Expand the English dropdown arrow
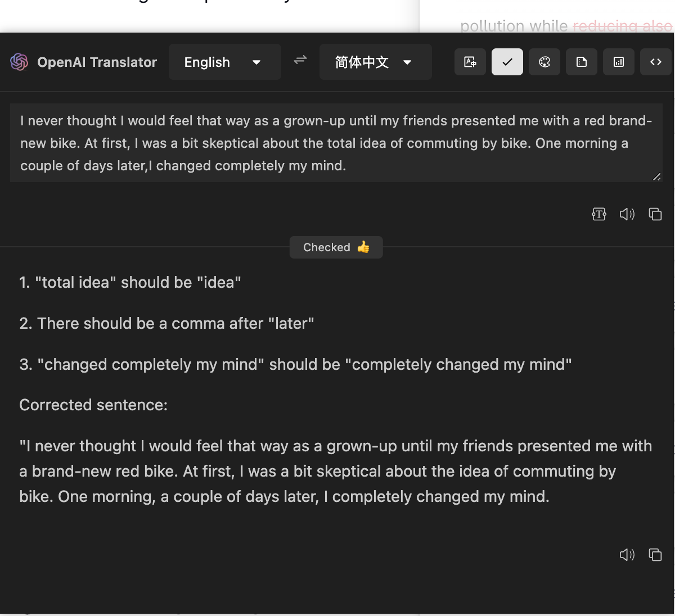The image size is (675, 616). 256,62
